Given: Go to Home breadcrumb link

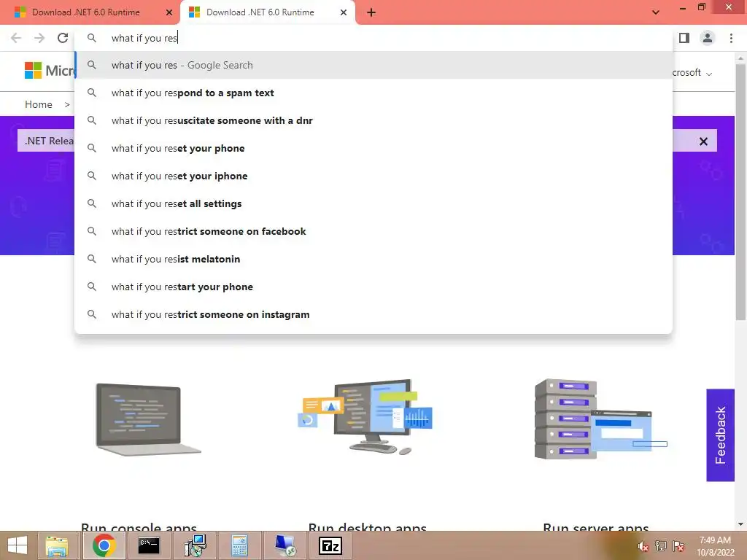Looking at the screenshot, I should tap(39, 104).
